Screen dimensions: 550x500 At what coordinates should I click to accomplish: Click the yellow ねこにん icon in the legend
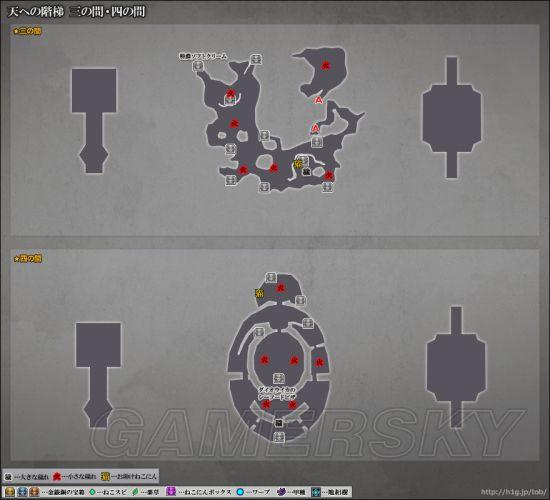click(105, 476)
